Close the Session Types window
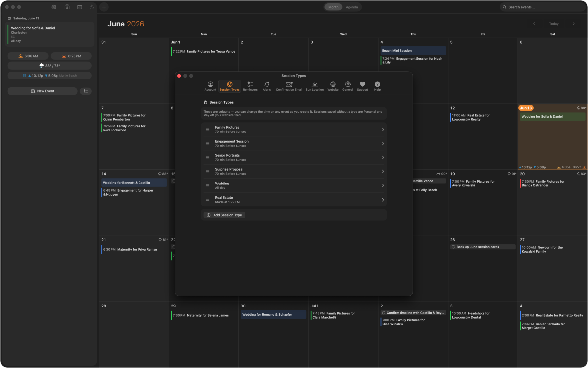This screenshot has height=368, width=588. (179, 76)
